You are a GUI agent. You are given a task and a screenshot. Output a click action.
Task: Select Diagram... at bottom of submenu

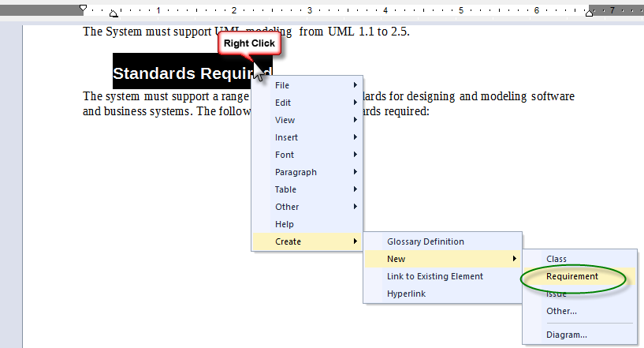(566, 335)
